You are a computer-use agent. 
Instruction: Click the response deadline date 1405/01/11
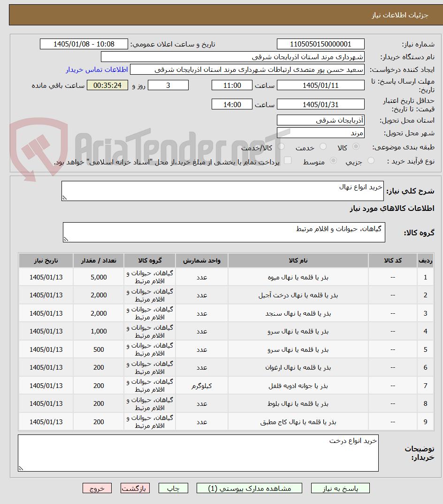321,85
